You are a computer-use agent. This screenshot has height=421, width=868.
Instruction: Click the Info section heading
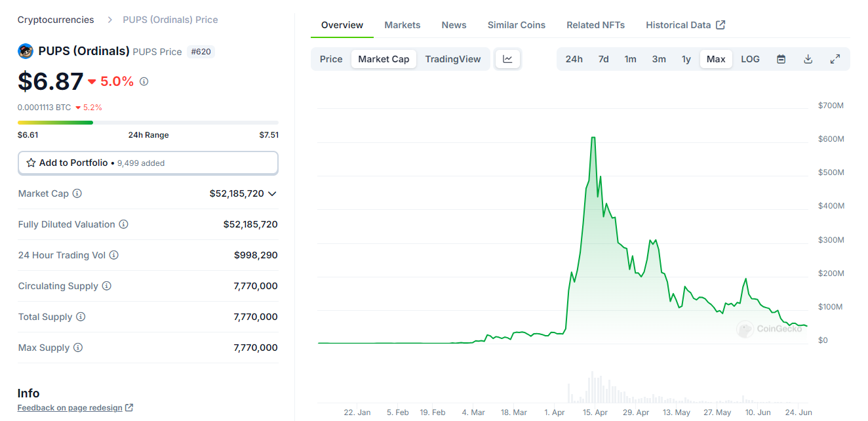(28, 393)
